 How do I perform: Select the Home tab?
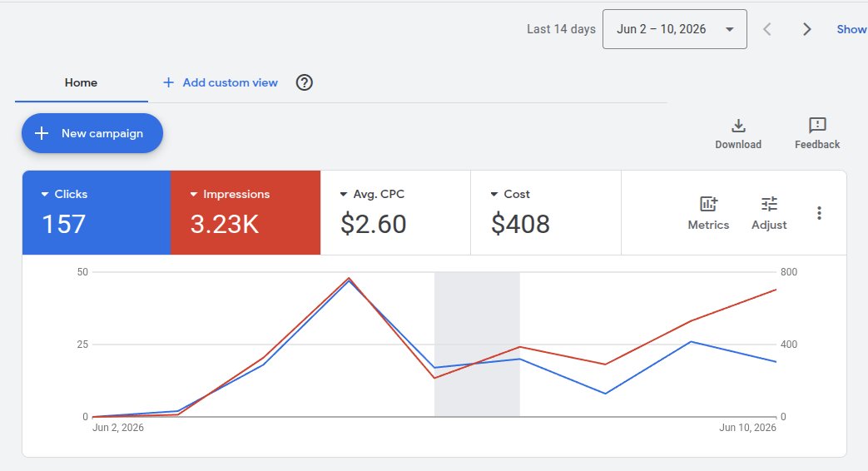click(x=81, y=82)
